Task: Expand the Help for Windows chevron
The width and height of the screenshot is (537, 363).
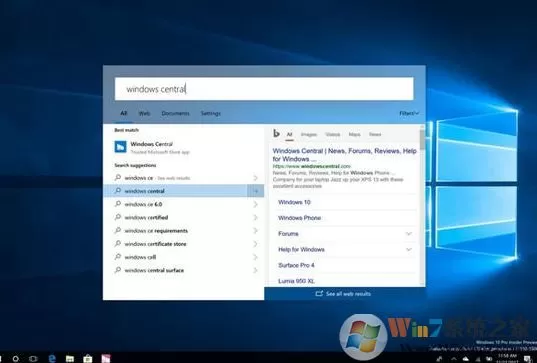Action: pos(409,249)
